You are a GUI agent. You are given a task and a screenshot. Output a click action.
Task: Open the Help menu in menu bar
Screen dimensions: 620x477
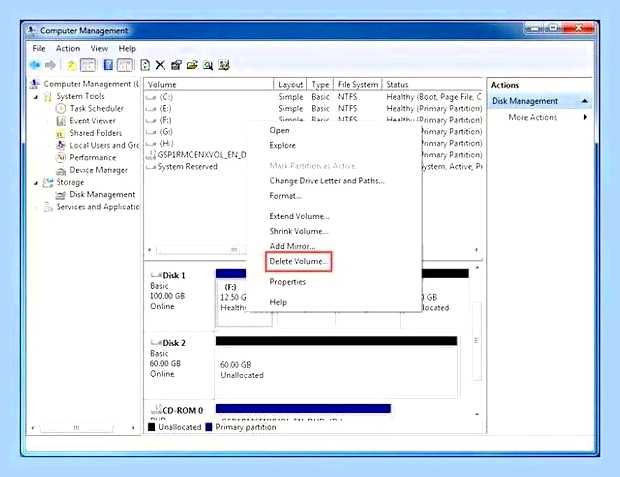[x=127, y=48]
